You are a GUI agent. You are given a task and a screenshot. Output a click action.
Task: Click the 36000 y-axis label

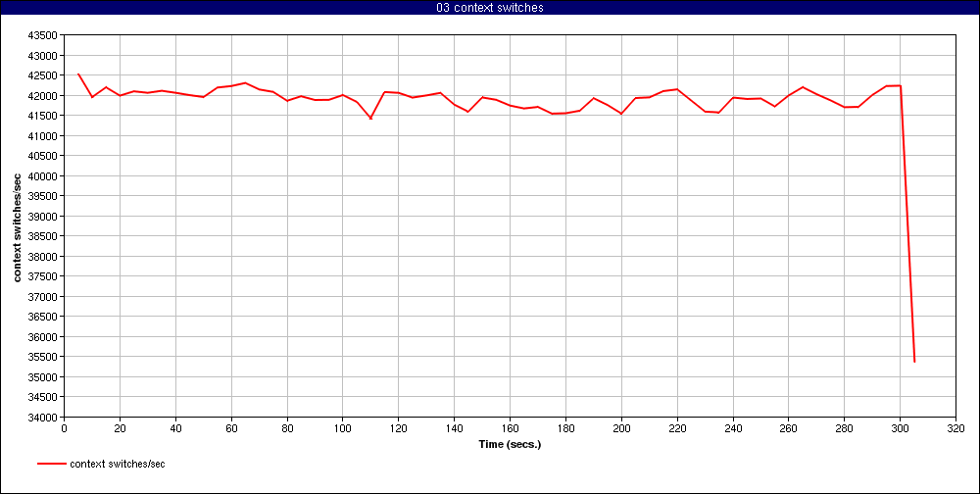[44, 336]
